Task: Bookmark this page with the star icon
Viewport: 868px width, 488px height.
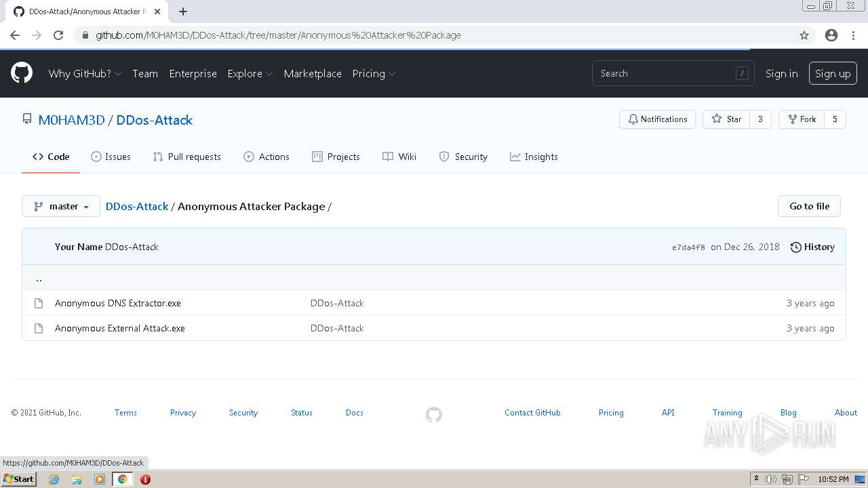Action: tap(804, 35)
